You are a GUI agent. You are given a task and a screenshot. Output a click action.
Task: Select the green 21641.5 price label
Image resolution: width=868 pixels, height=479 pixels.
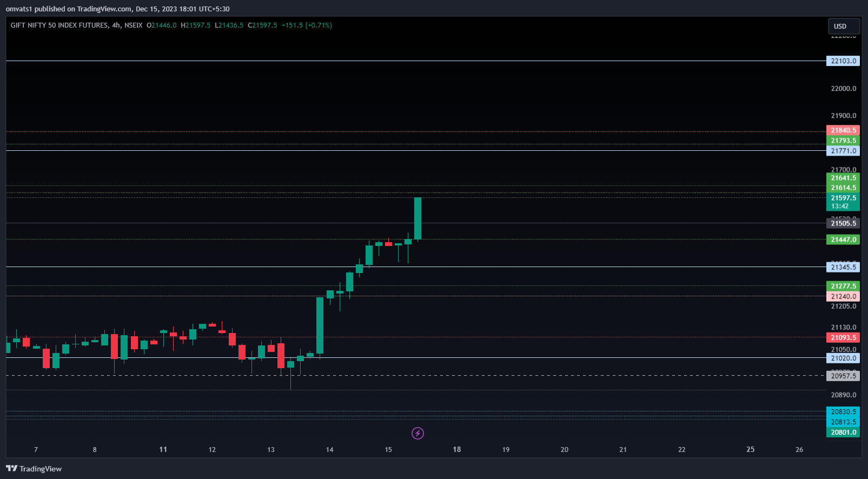pyautogui.click(x=843, y=178)
